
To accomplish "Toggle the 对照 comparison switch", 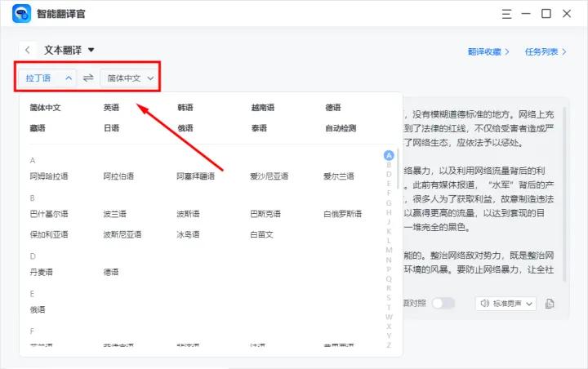I will [x=443, y=303].
